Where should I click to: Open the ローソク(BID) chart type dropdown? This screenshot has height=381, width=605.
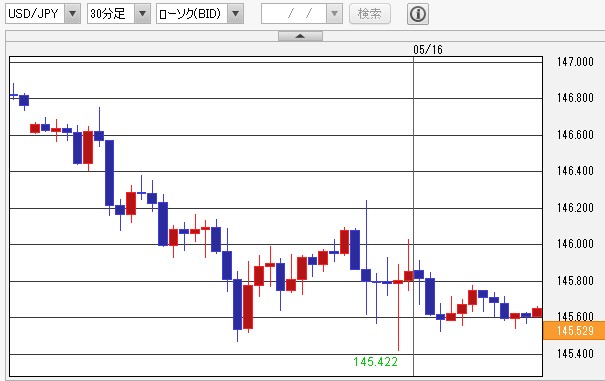point(235,14)
